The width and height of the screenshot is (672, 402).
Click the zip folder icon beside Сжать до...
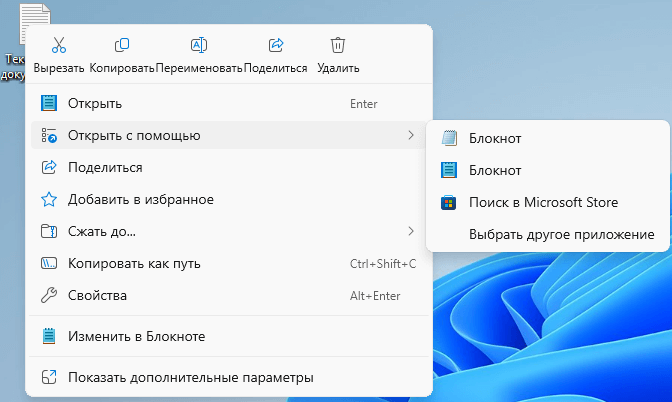tap(49, 231)
